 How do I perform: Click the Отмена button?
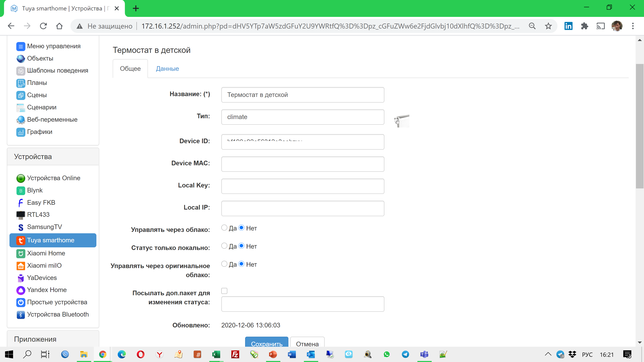[x=308, y=344]
